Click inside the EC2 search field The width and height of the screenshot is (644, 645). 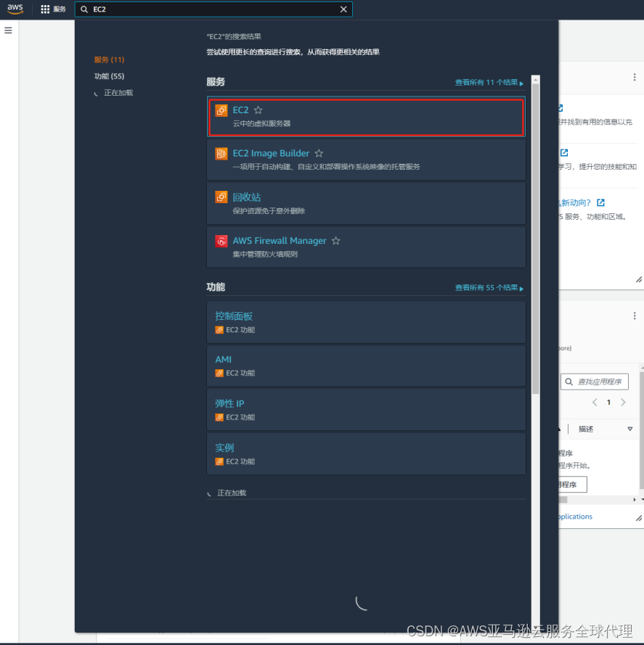click(214, 9)
